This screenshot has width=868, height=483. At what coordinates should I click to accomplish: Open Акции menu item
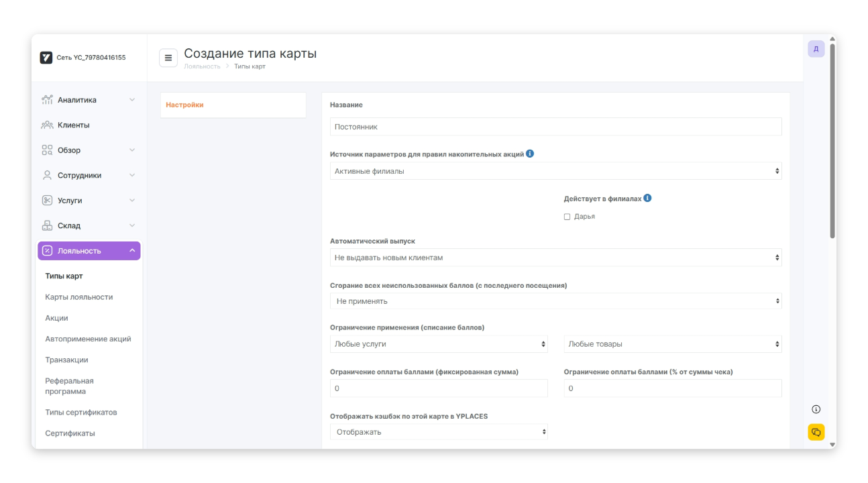[x=56, y=318]
